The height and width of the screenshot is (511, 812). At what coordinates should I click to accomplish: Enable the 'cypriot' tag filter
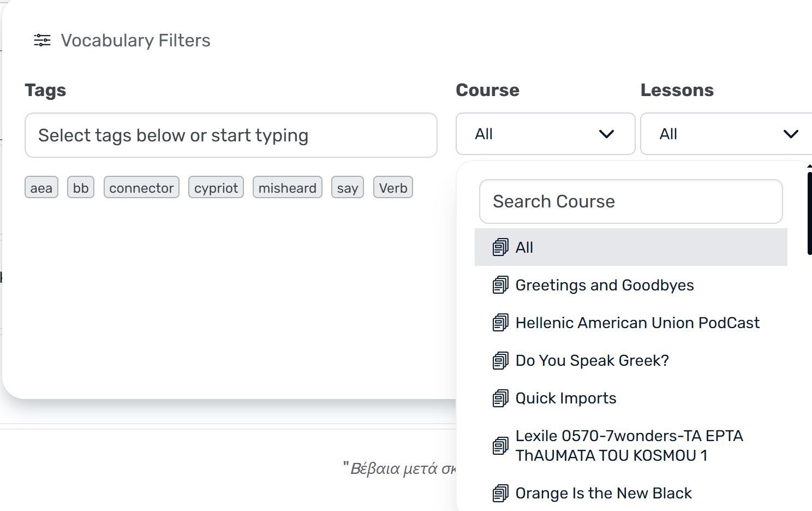click(216, 188)
